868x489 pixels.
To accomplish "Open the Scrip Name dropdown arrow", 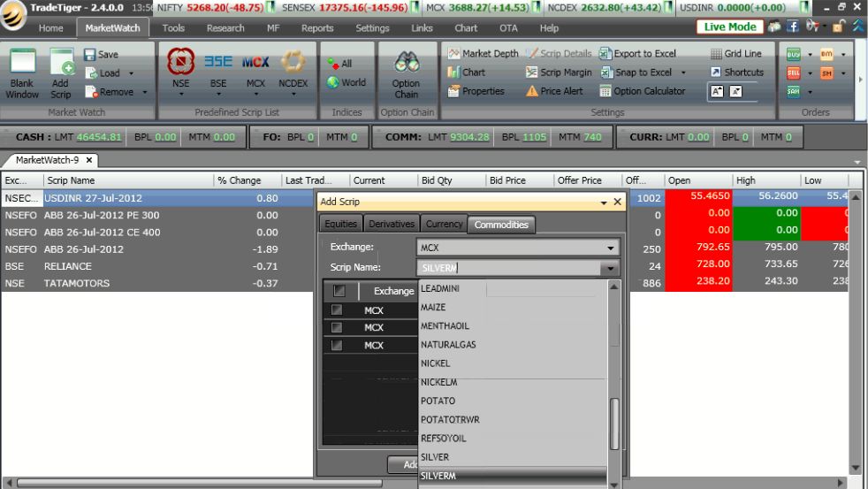I will tap(609, 269).
